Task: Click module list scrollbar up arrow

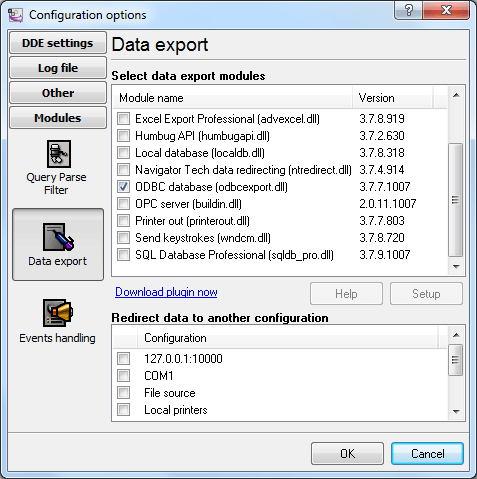Action: point(456,95)
